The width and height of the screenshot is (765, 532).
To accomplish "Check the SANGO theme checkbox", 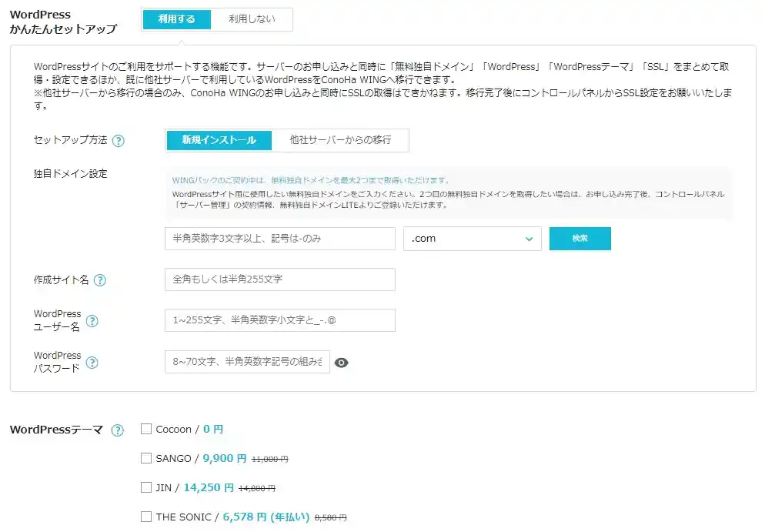I will tap(146, 459).
